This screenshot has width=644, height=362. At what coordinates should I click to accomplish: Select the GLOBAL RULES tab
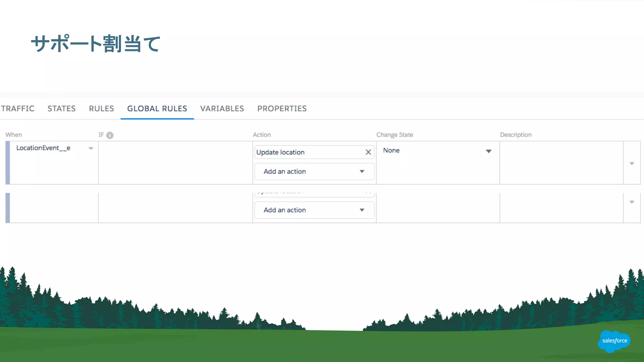point(157,109)
